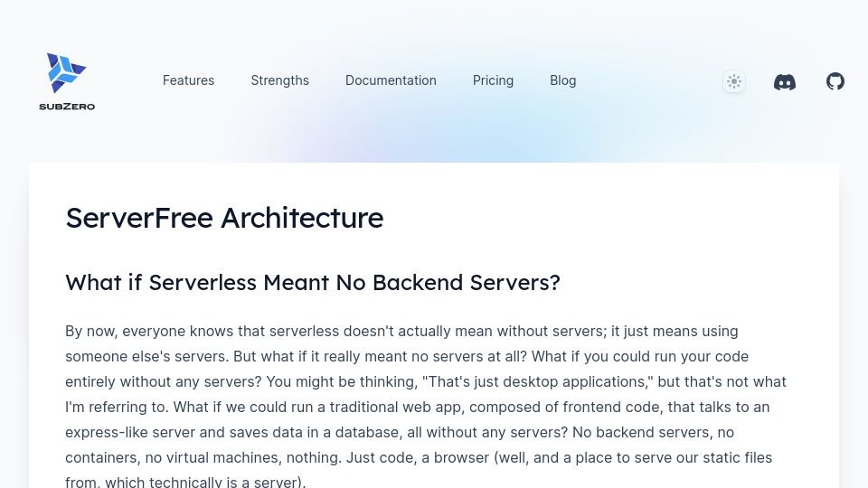Open the Pricing page
Viewport: 868px width, 488px height.
493,80
